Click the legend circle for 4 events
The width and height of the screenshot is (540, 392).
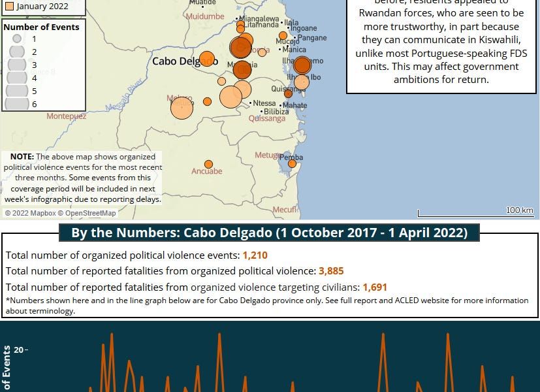(17, 78)
